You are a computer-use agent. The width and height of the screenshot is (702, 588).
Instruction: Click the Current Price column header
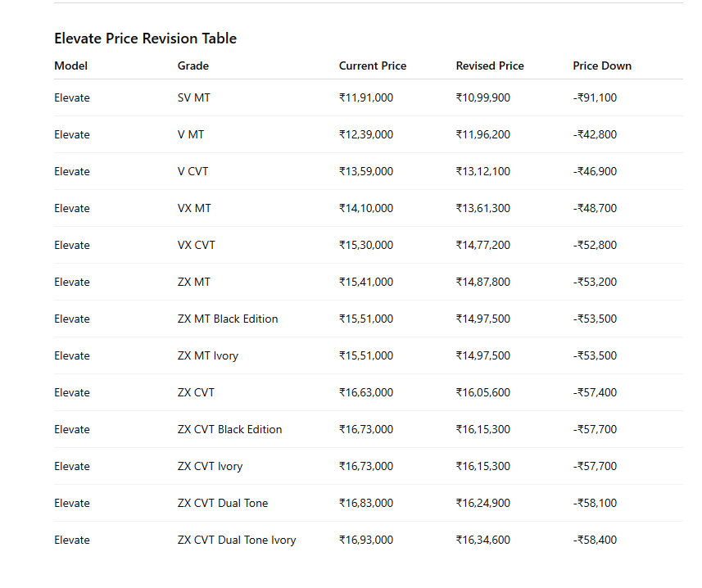373,66
